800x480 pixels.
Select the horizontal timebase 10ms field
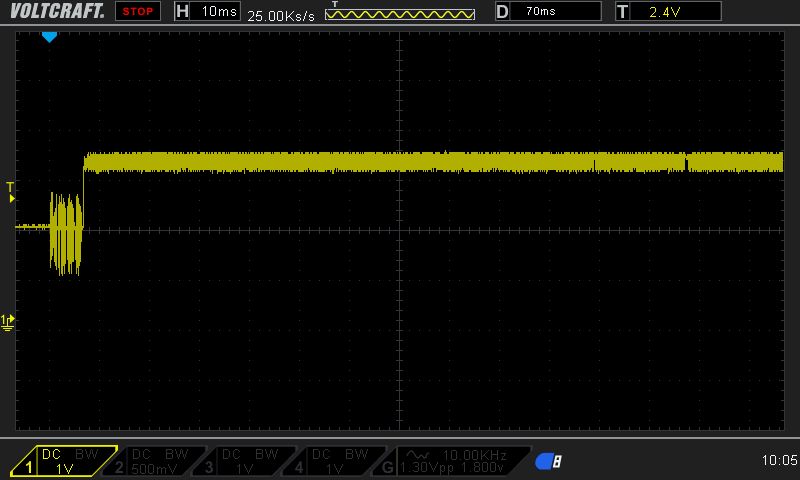(x=216, y=12)
